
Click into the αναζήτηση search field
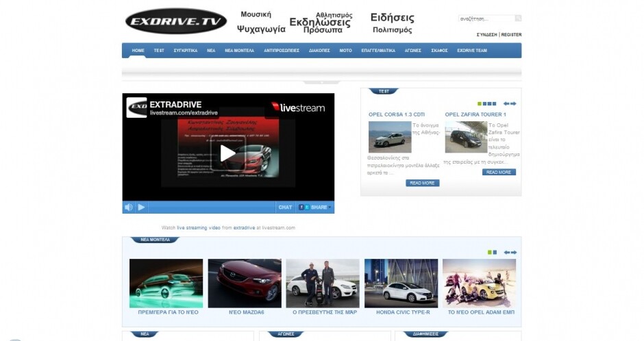click(x=486, y=18)
